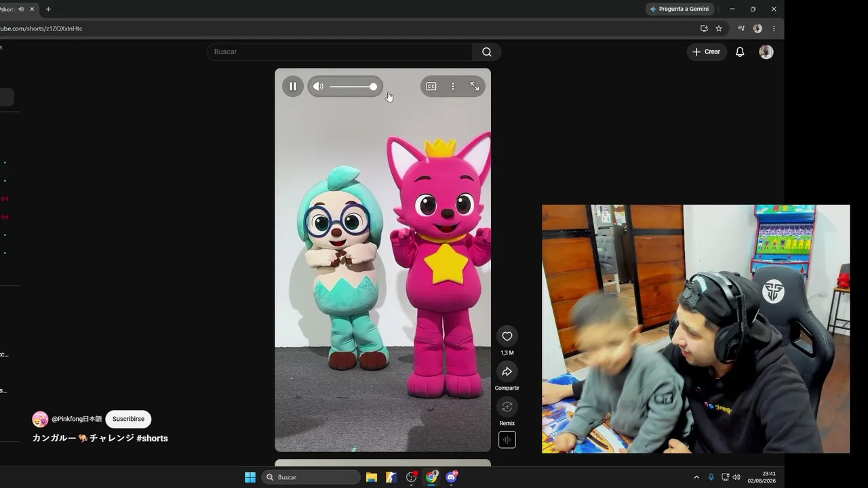Toggle closed captions on the short

431,86
